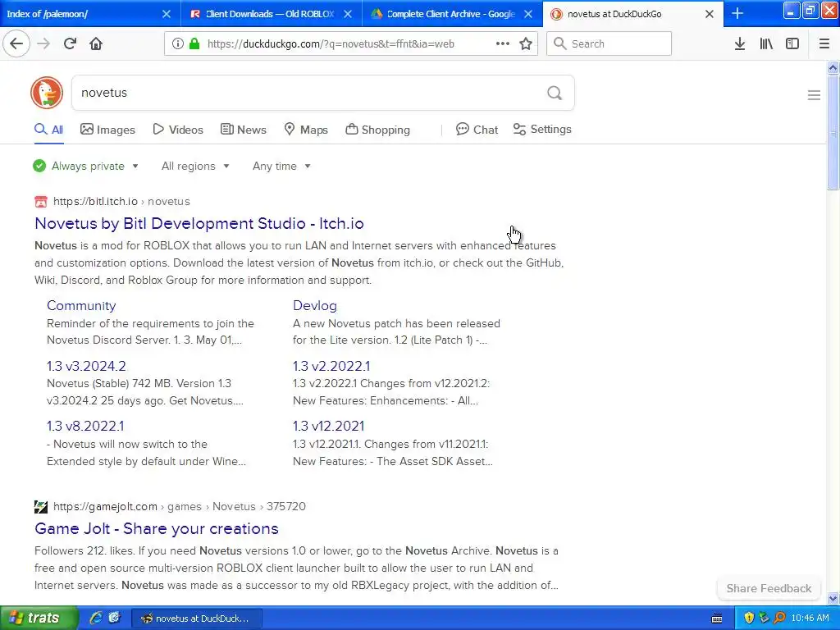This screenshot has height=630, width=840.
Task: Click the forward navigation arrow
Action: tap(43, 43)
